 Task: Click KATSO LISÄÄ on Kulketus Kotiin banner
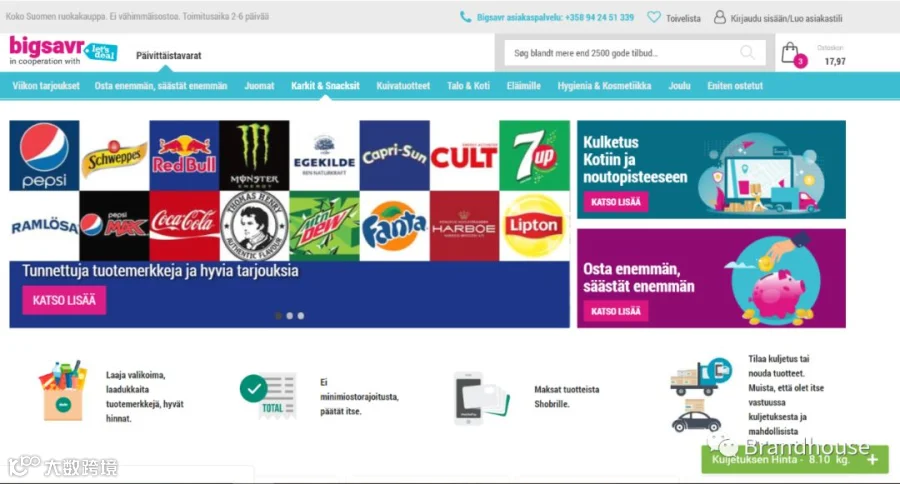click(616, 202)
